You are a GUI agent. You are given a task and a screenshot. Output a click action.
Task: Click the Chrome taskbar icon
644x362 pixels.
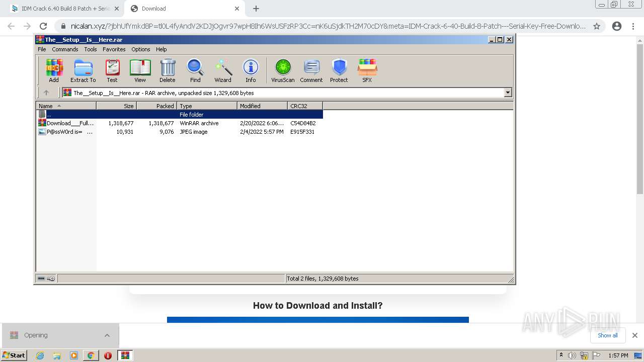[91, 355]
